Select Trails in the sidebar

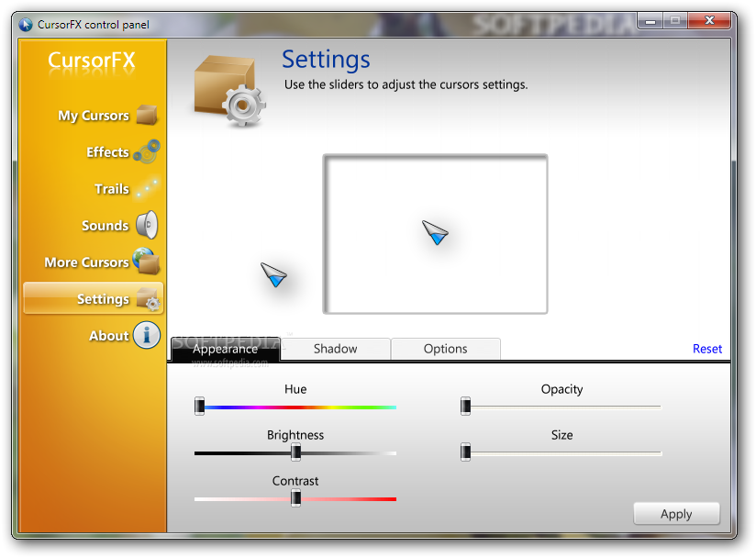coord(112,188)
